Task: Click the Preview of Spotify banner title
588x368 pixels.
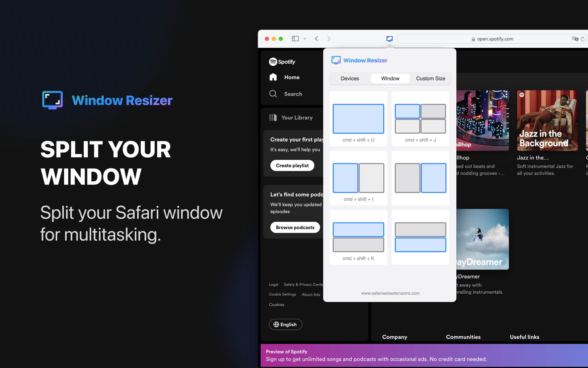Action: tap(286, 351)
